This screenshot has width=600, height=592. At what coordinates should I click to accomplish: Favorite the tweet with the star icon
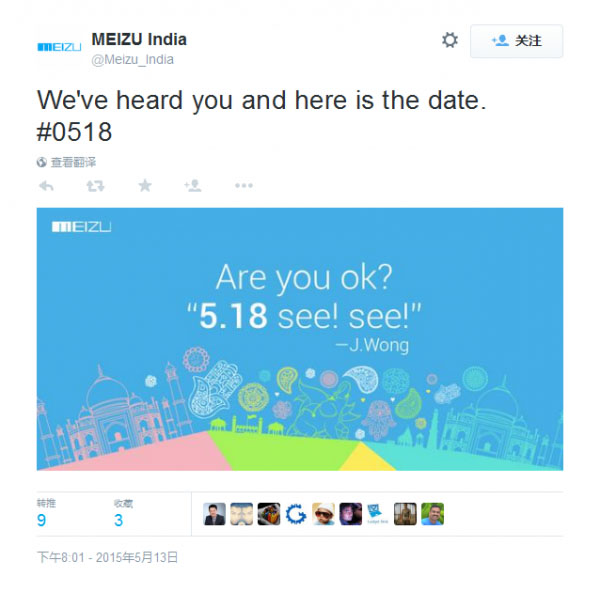145,186
